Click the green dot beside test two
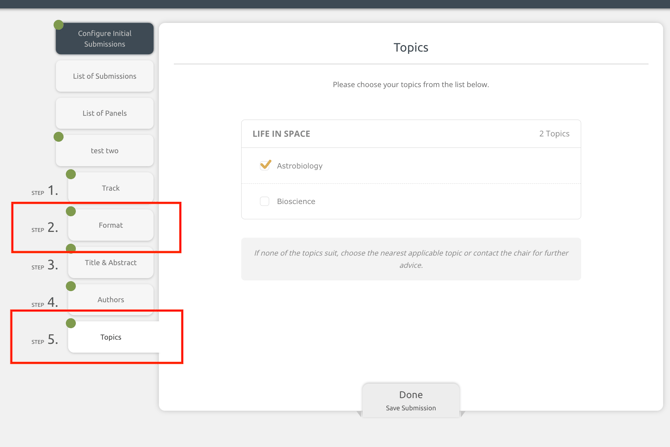The width and height of the screenshot is (670, 447). 59,137
